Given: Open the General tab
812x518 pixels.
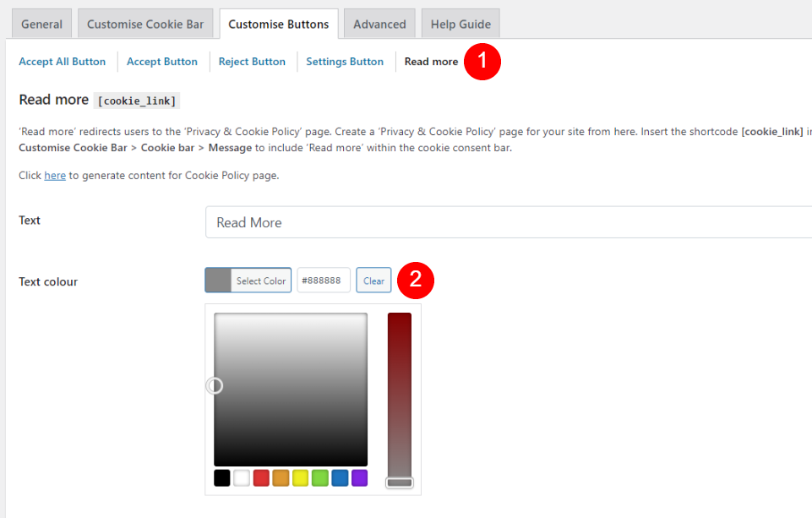Looking at the screenshot, I should point(41,24).
